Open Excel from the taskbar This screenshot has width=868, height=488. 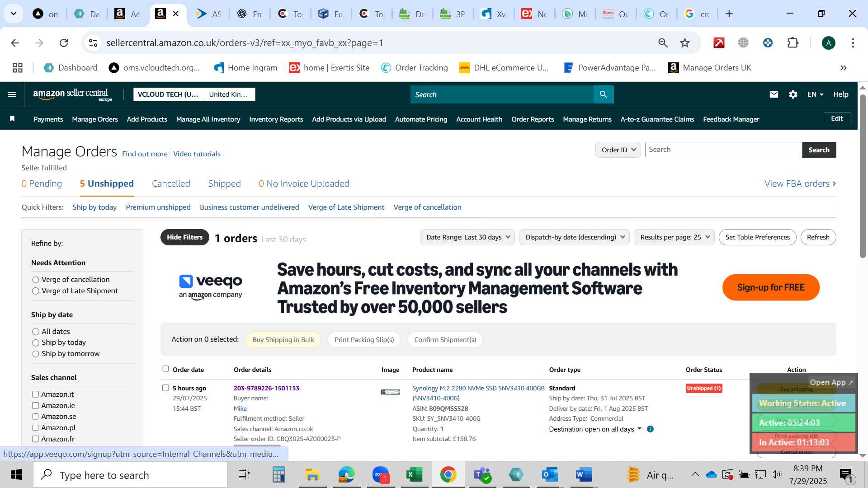[414, 475]
